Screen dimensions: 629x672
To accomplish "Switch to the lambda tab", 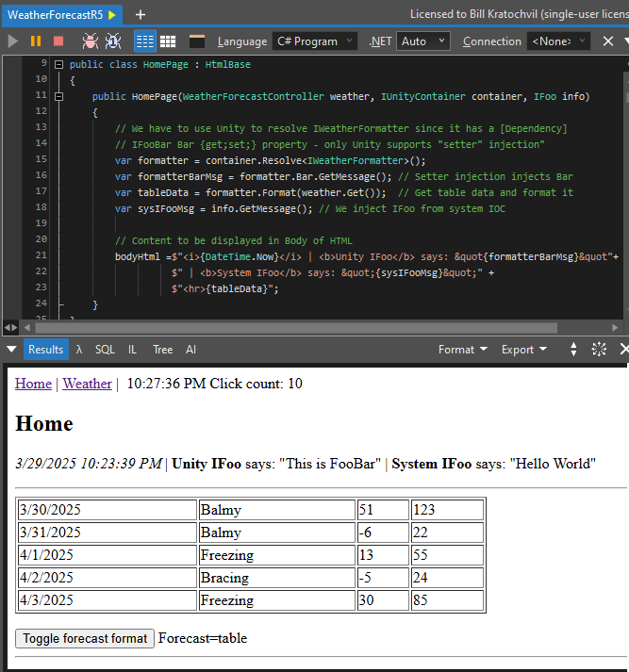I will point(79,350).
